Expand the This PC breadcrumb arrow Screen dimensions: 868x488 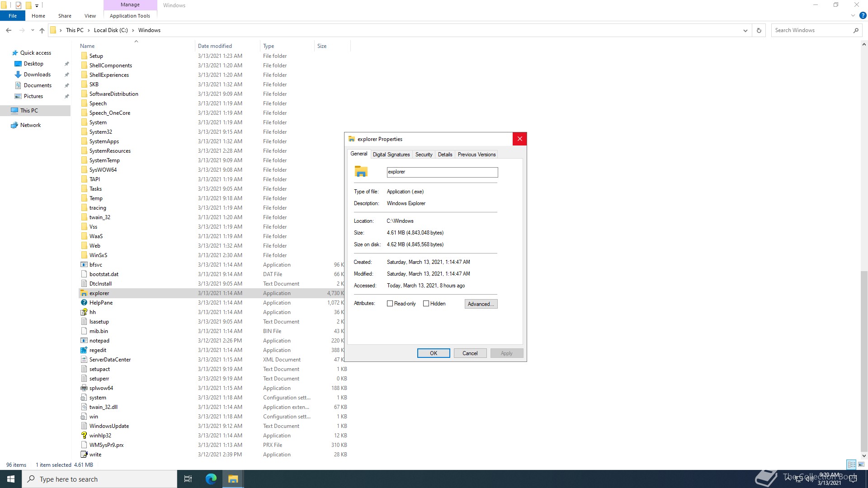pos(89,30)
